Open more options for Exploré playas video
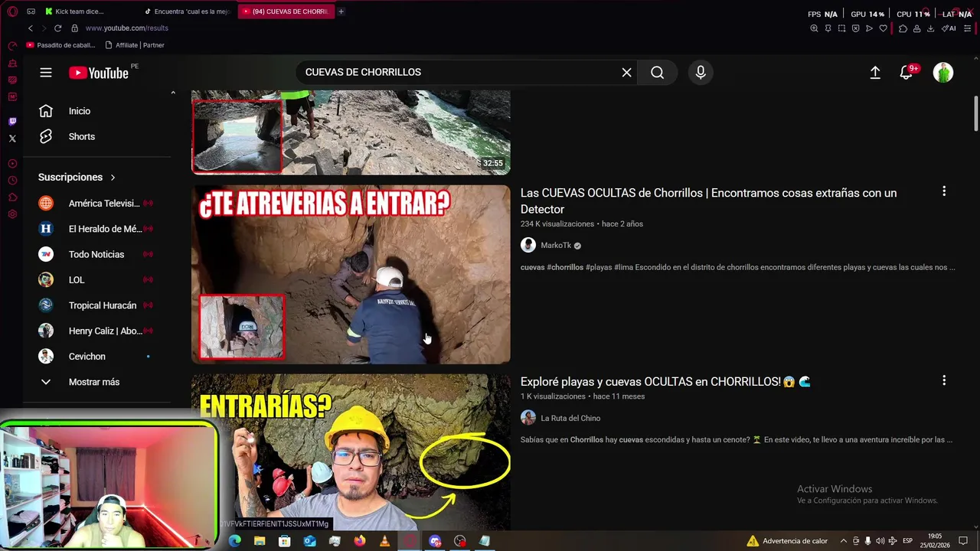This screenshot has width=980, height=551. tap(944, 380)
